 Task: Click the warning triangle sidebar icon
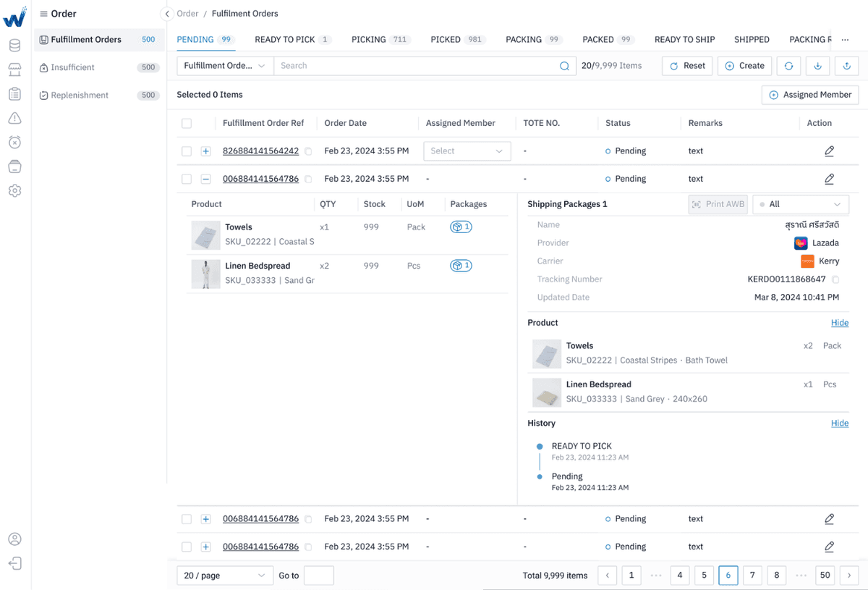[14, 117]
